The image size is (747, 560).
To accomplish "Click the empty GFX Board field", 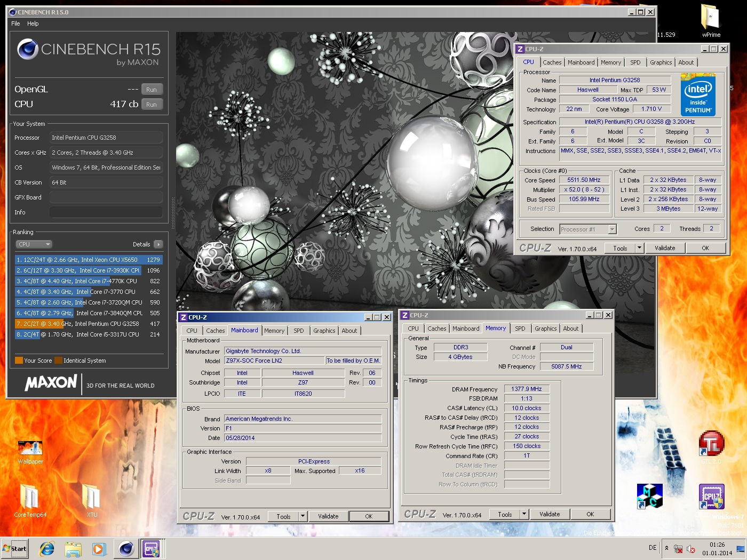I will [106, 197].
